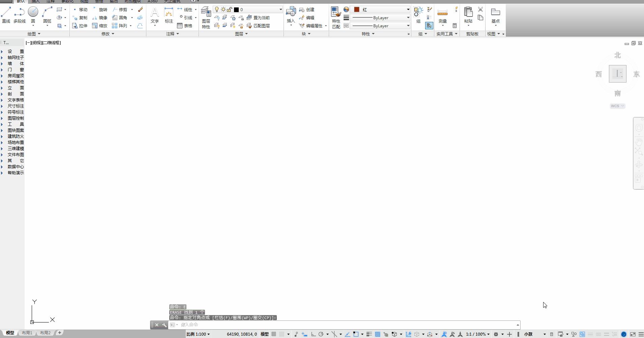Screen dimensions: 644x338
Task: Click the 组 (Group) icon
Action: pos(418,15)
